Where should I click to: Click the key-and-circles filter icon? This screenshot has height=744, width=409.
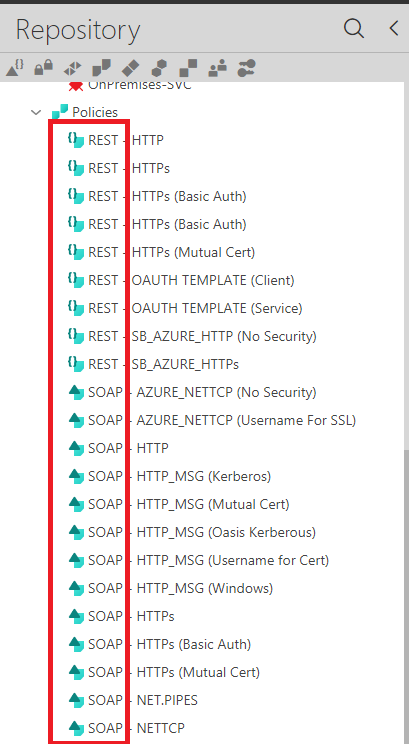(x=246, y=68)
